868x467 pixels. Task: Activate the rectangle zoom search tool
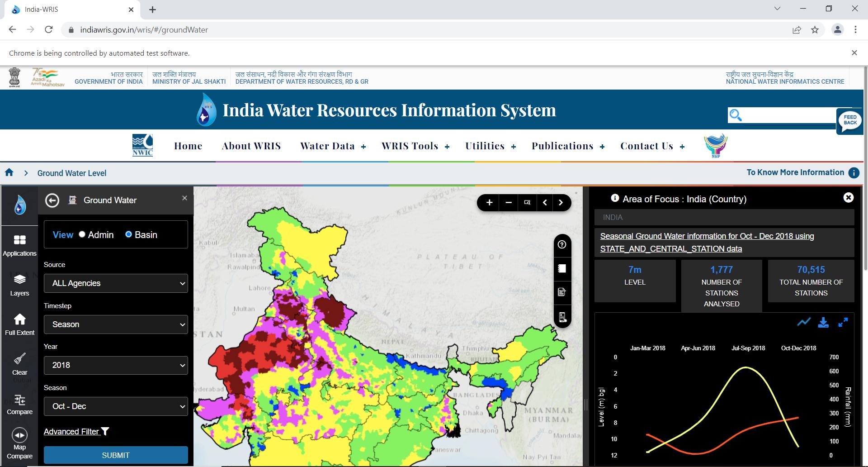(x=527, y=203)
